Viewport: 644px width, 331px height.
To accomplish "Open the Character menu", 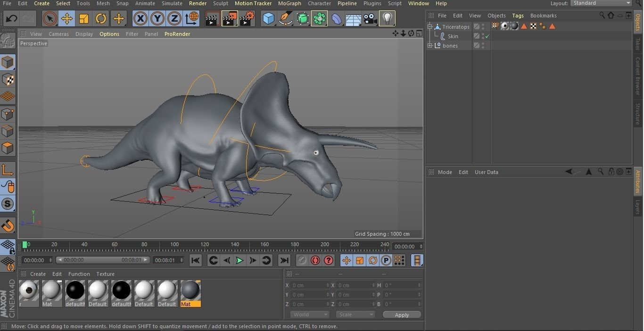I will [319, 3].
